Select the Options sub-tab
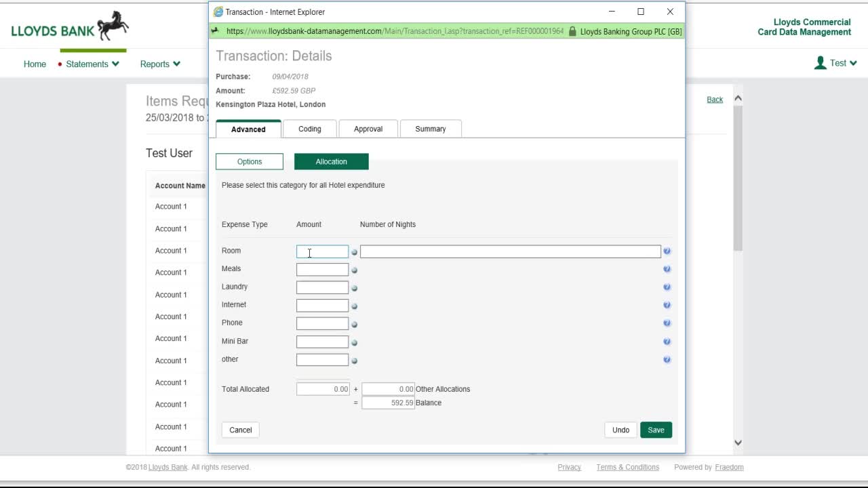The height and width of the screenshot is (488, 868). pos(249,161)
